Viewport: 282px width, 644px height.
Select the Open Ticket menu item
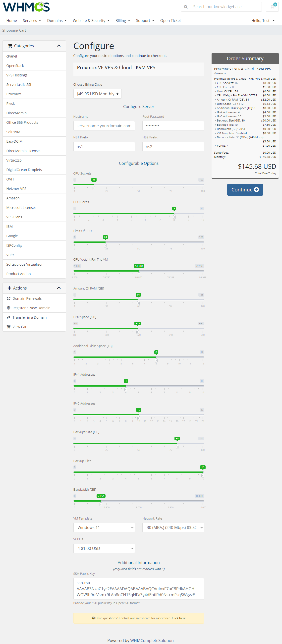point(170,20)
